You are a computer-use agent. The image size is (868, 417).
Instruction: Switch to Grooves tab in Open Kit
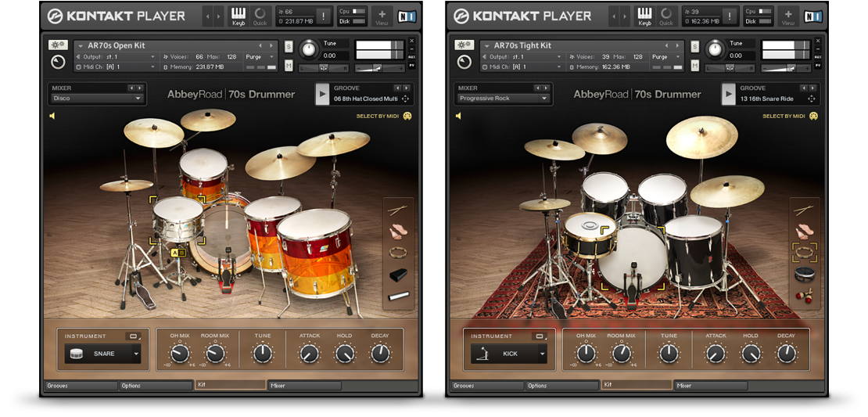click(x=81, y=386)
